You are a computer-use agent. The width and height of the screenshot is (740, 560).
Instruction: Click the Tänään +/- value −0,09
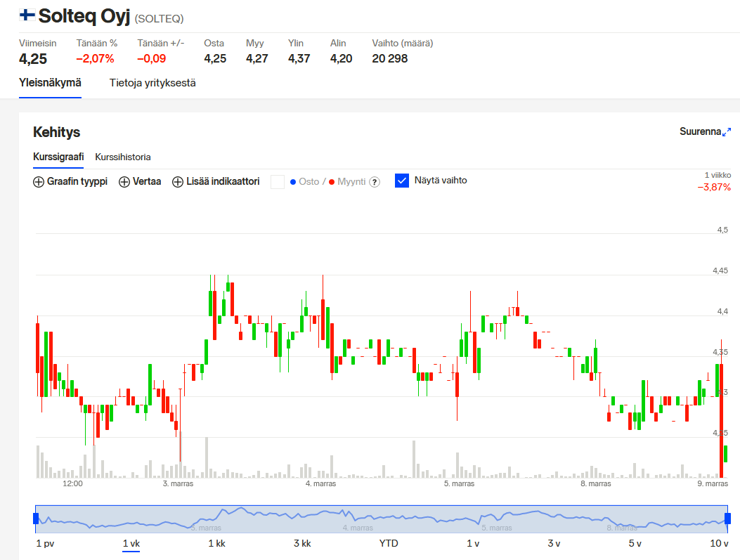click(x=152, y=58)
